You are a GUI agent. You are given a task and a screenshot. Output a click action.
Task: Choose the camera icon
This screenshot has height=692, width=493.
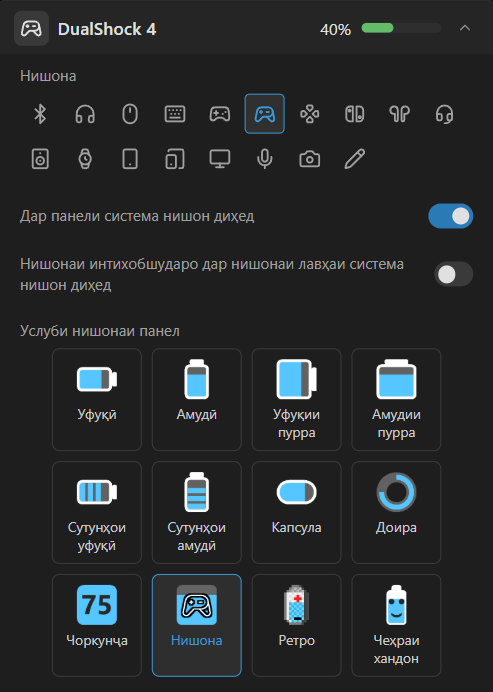[x=309, y=159]
